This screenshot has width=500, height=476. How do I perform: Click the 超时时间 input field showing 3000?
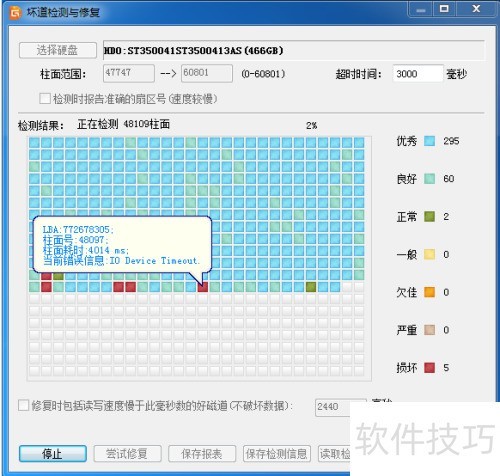click(418, 73)
